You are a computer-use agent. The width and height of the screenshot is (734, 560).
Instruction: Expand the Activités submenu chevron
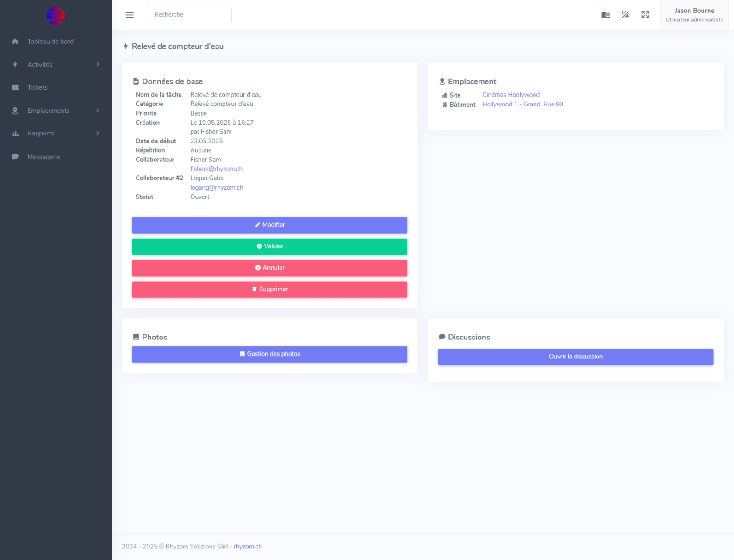98,64
